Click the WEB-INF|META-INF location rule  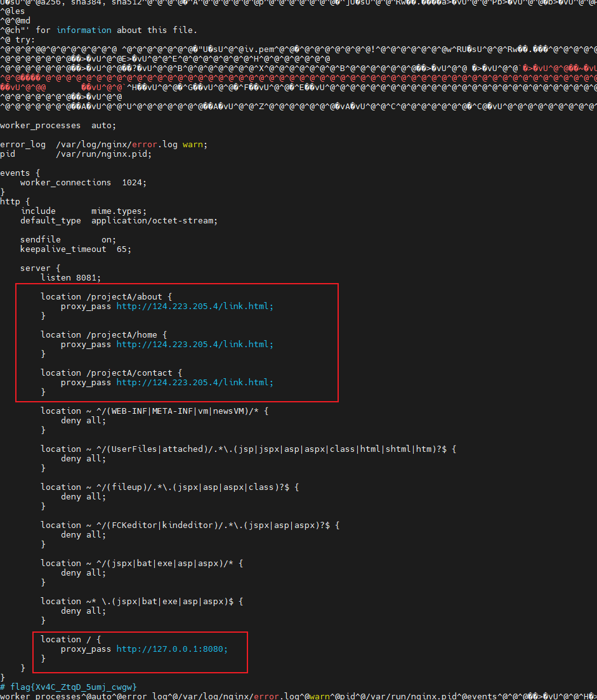(154, 411)
